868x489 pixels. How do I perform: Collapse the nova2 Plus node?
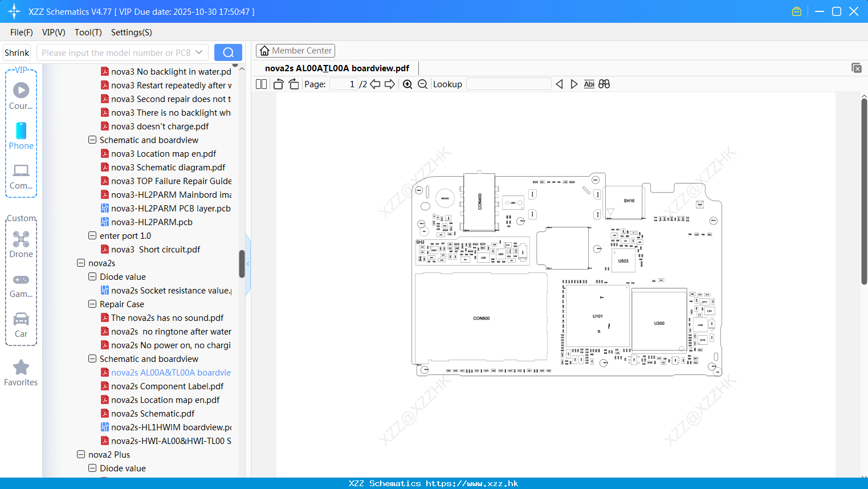(81, 454)
